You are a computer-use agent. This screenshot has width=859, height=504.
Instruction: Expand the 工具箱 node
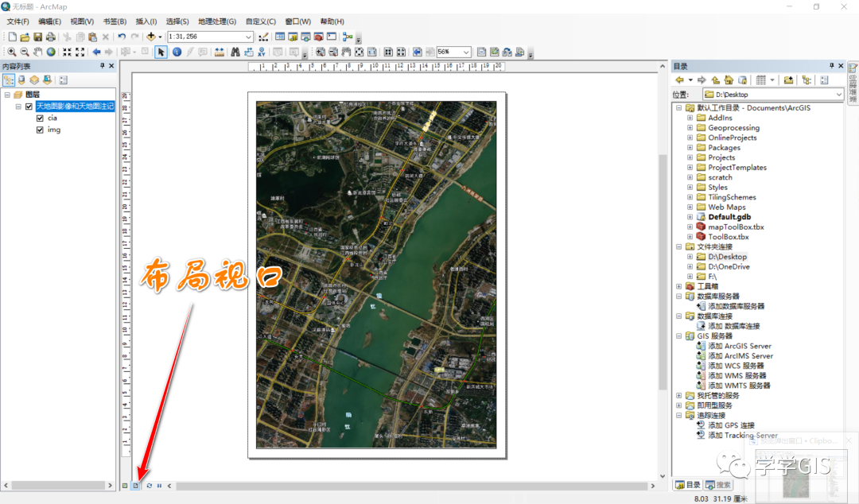(678, 286)
